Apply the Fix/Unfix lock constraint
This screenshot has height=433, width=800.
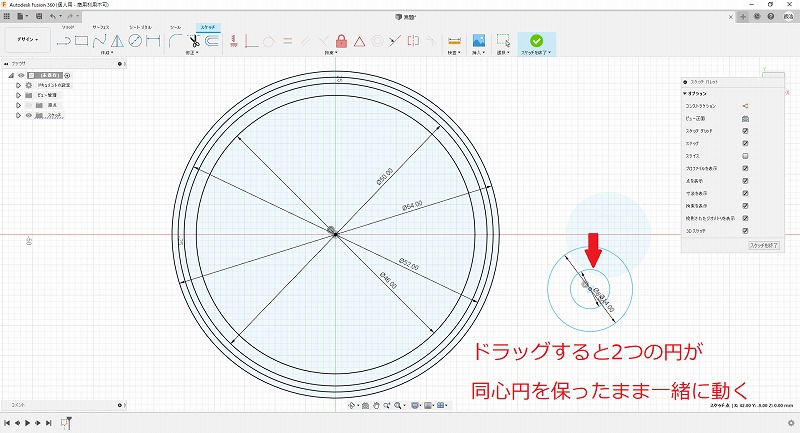coord(341,41)
